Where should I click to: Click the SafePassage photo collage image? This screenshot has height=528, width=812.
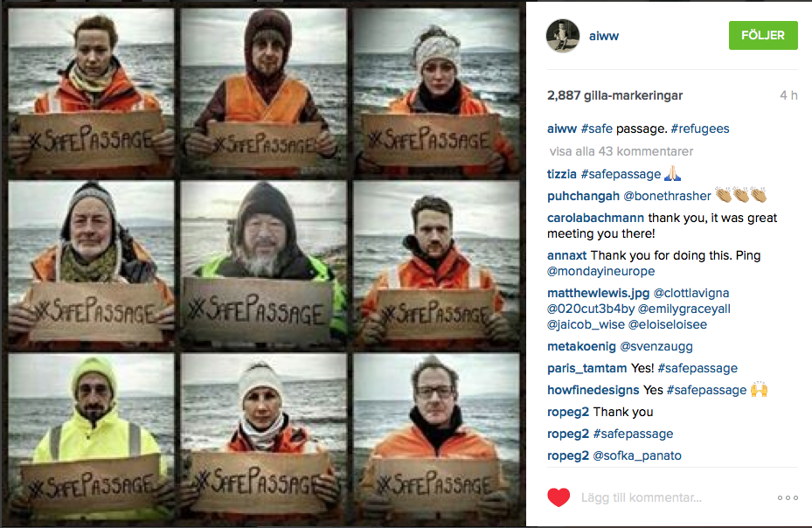point(263,264)
